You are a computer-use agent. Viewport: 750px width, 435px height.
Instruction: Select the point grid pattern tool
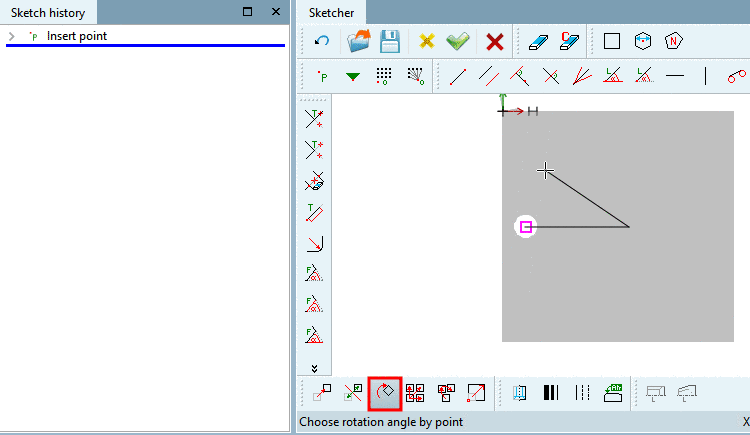384,76
